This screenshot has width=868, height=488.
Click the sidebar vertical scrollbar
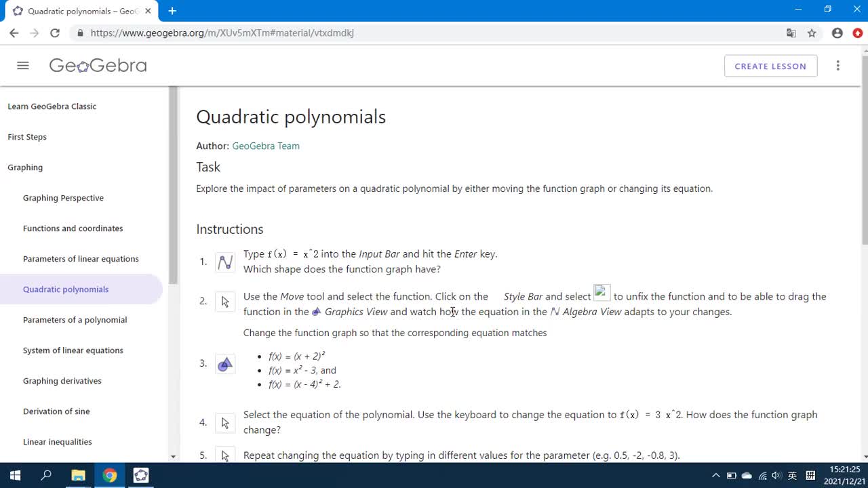(173, 185)
